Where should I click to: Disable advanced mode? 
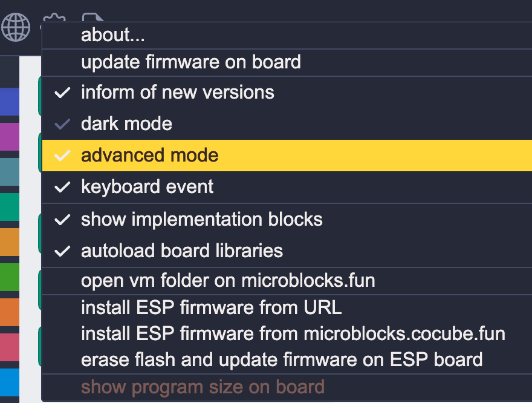(287, 155)
